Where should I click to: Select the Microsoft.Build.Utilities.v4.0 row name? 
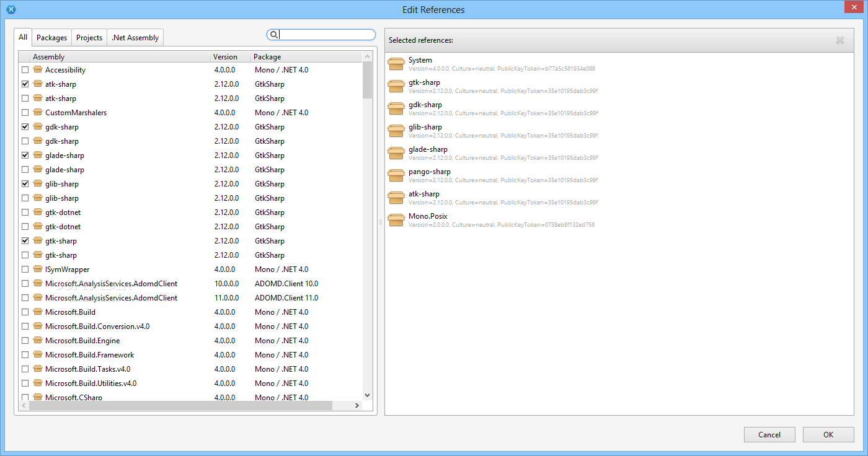[x=91, y=384]
